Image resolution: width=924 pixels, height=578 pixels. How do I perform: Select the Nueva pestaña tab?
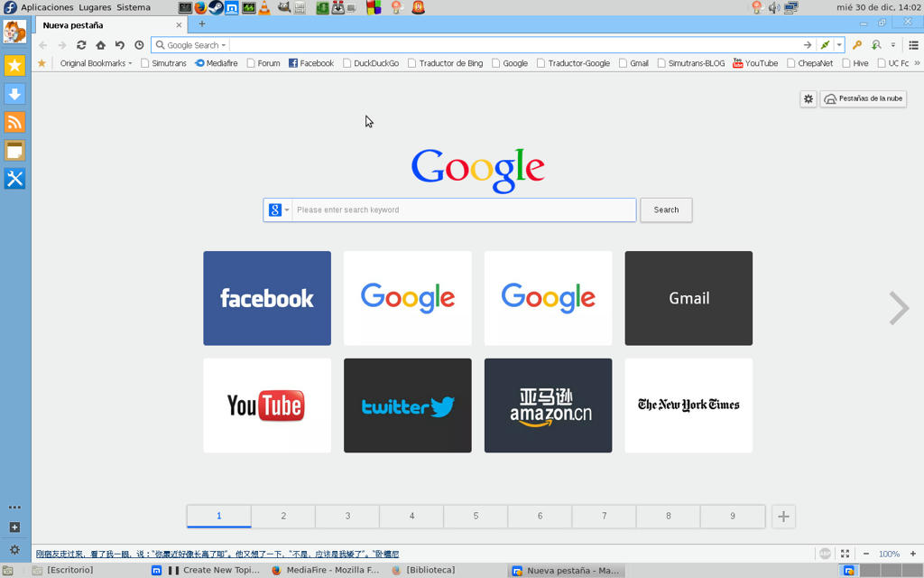point(112,25)
